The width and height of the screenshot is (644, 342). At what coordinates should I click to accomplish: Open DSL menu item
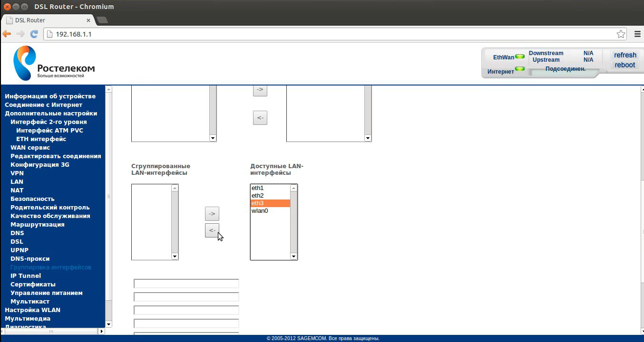[x=17, y=241]
